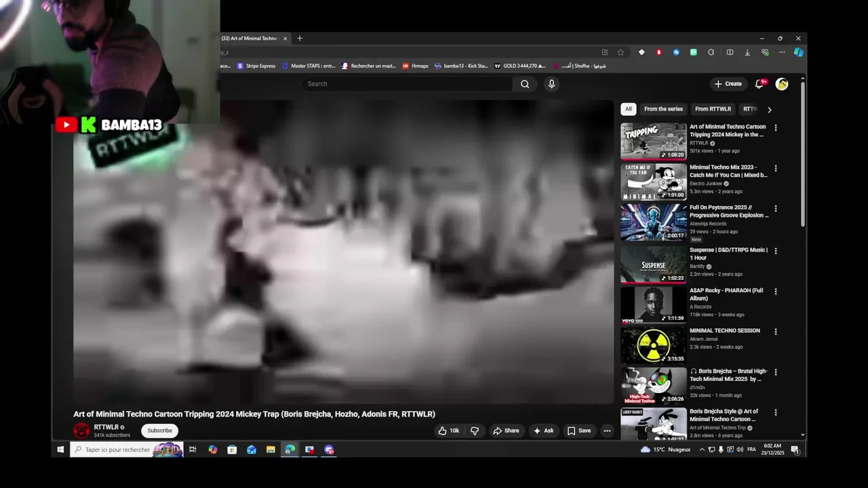868x488 pixels.
Task: Click the Windows taskbar search box
Action: (127, 449)
